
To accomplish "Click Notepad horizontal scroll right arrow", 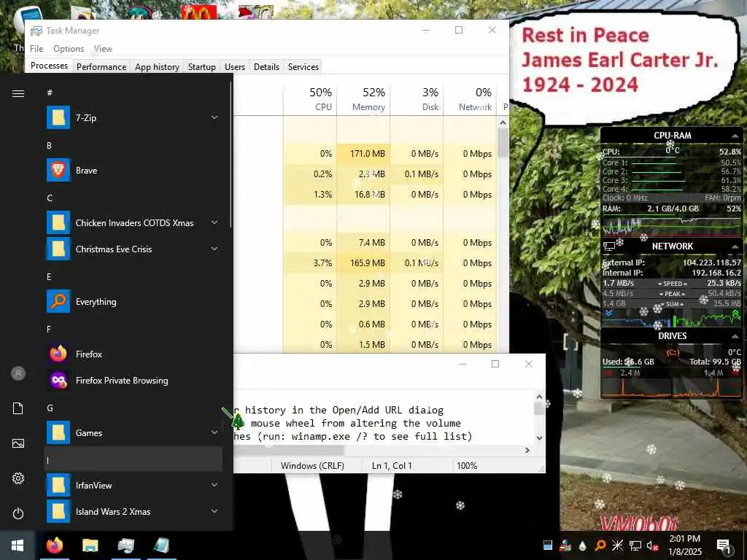I will click(527, 450).
